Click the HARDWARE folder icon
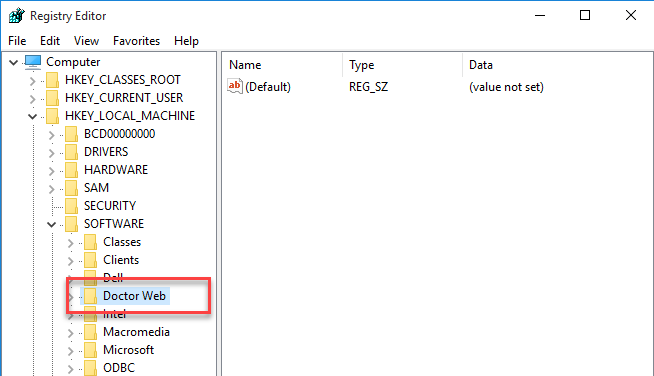The width and height of the screenshot is (654, 376). click(71, 170)
